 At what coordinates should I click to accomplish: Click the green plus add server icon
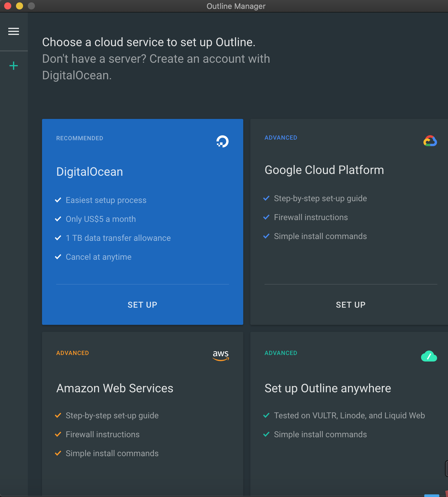click(x=14, y=66)
